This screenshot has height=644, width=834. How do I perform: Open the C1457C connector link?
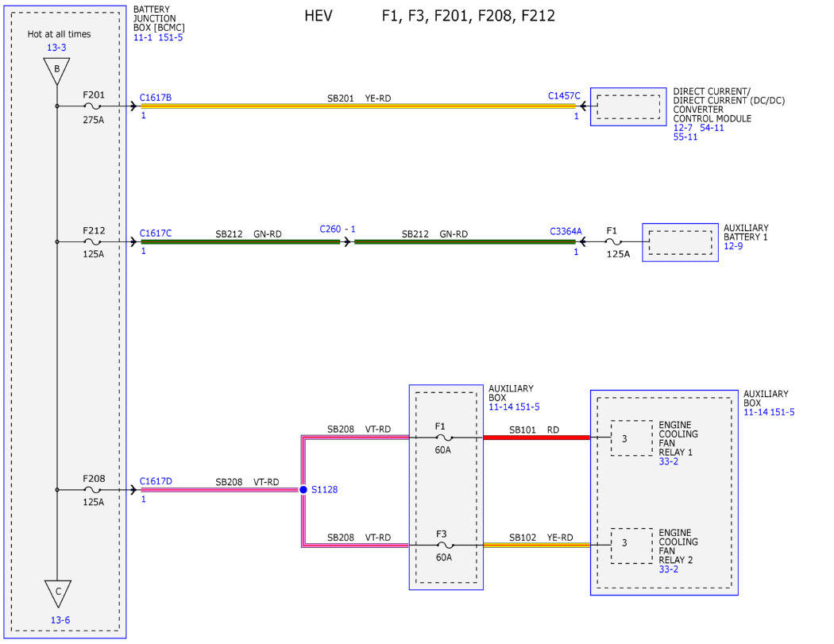tap(564, 96)
